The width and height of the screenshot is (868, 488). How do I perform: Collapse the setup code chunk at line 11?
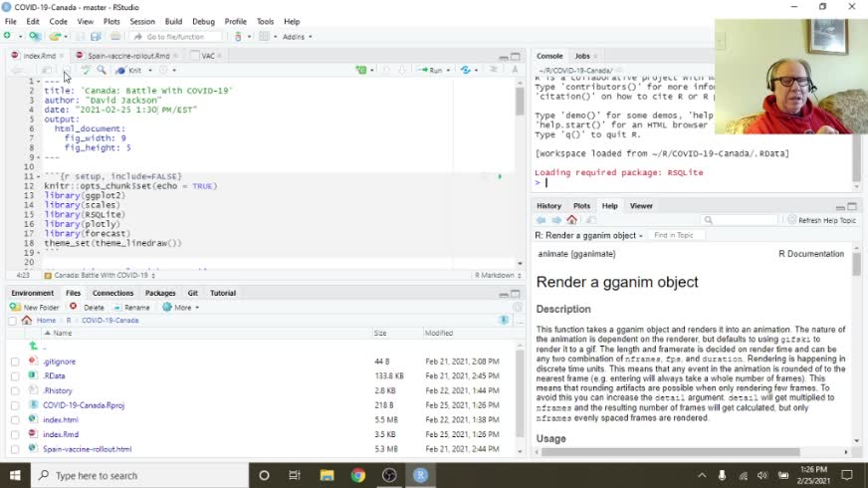click(x=38, y=176)
